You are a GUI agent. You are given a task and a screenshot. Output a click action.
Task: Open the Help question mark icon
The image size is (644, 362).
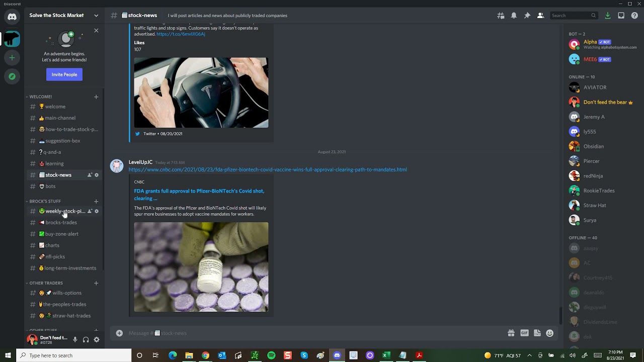[634, 16]
